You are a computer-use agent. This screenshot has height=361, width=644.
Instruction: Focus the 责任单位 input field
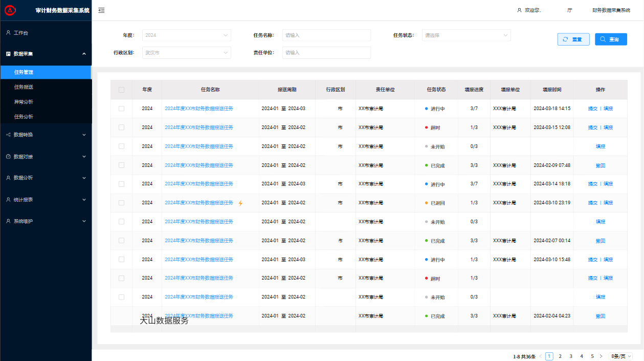[326, 53]
